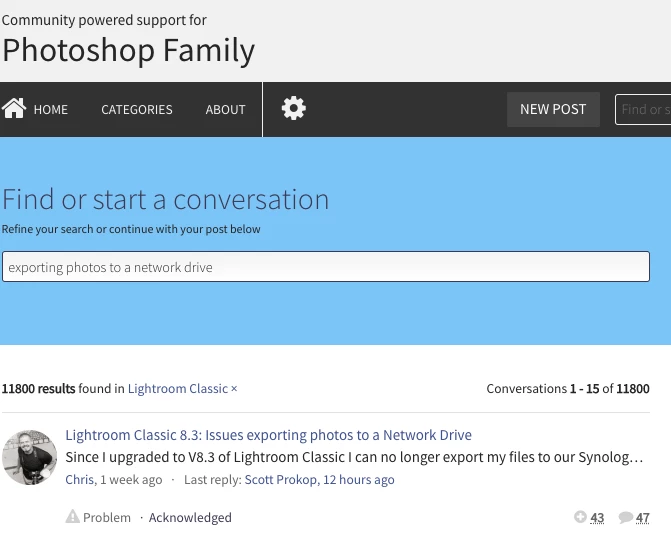Click 'Community powered support for' text
This screenshot has width=671, height=536.
pyautogui.click(x=104, y=20)
